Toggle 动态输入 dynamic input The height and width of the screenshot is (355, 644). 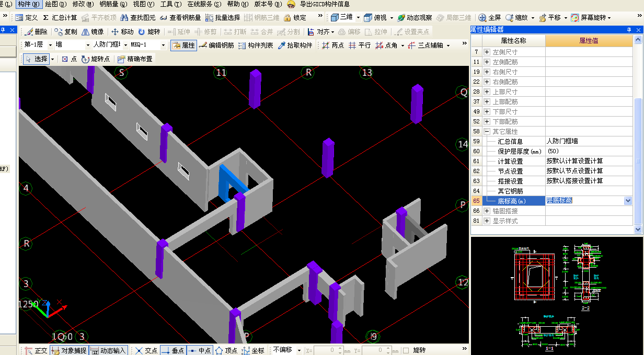(x=108, y=350)
